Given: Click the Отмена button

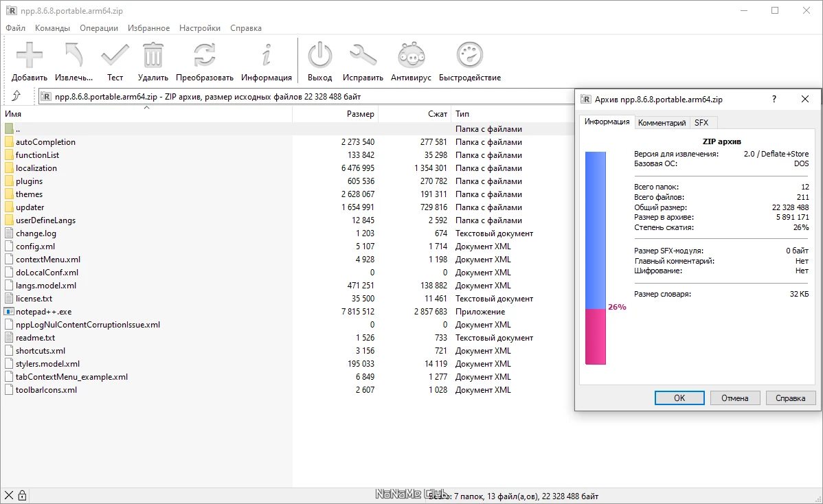Looking at the screenshot, I should coord(734,398).
